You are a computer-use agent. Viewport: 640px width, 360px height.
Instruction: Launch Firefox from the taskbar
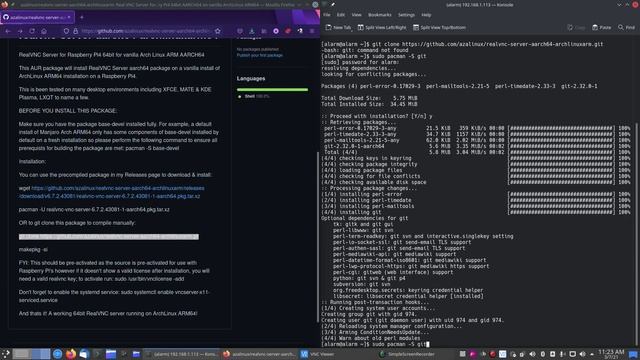pyautogui.click(x=71, y=354)
